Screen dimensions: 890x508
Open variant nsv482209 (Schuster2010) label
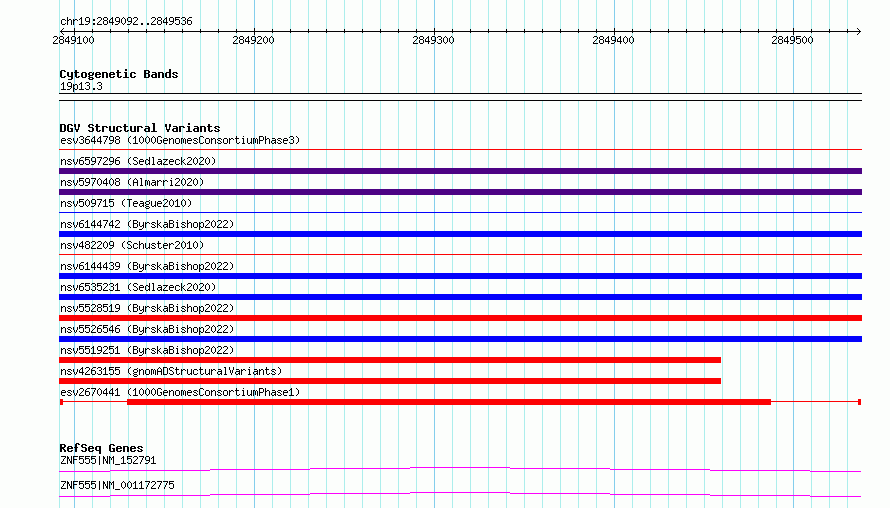(132, 245)
